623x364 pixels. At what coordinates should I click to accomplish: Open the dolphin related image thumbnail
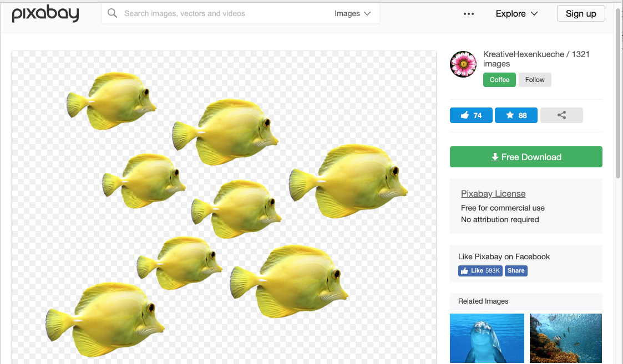point(487,338)
